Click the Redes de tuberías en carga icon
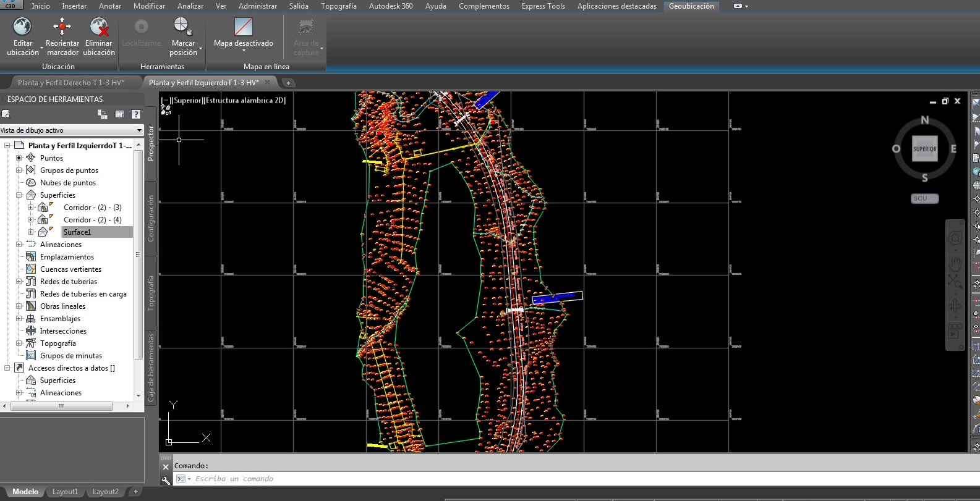Image resolution: width=980 pixels, height=501 pixels. pos(31,294)
